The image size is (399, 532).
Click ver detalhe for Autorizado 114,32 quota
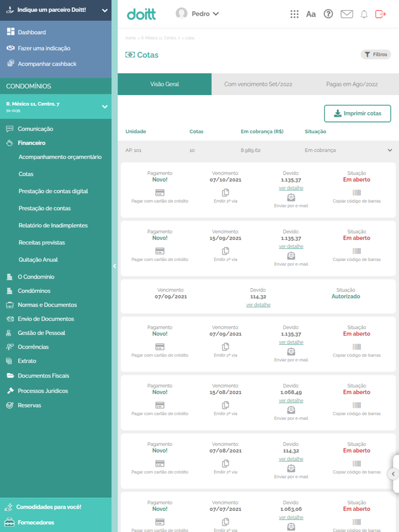[258, 305]
